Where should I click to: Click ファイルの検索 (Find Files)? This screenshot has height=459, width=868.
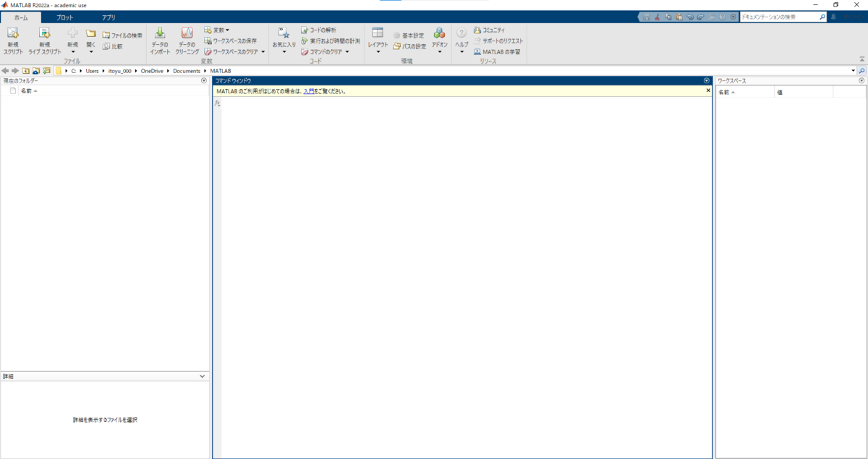tap(122, 35)
